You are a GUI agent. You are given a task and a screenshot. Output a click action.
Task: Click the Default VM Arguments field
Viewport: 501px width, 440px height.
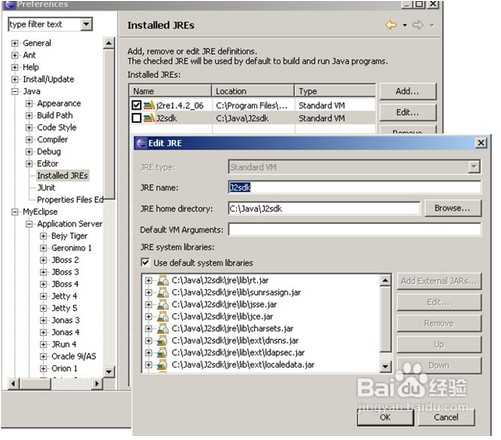354,230
